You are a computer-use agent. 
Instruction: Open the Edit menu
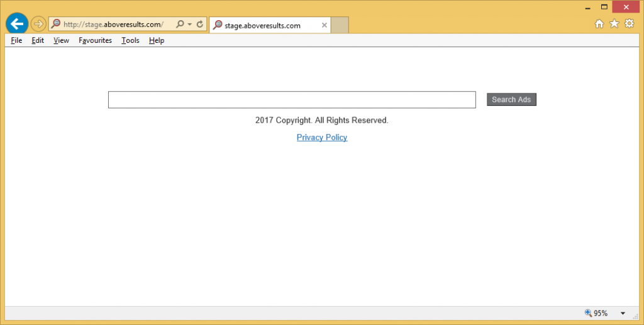click(x=38, y=40)
